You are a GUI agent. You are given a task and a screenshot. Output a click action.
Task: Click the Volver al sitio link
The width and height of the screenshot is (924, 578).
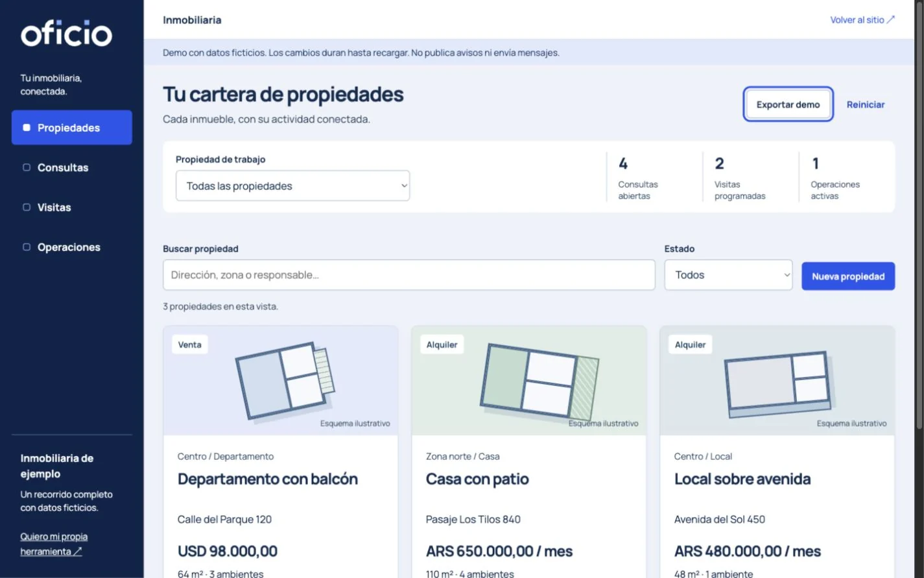pyautogui.click(x=862, y=20)
